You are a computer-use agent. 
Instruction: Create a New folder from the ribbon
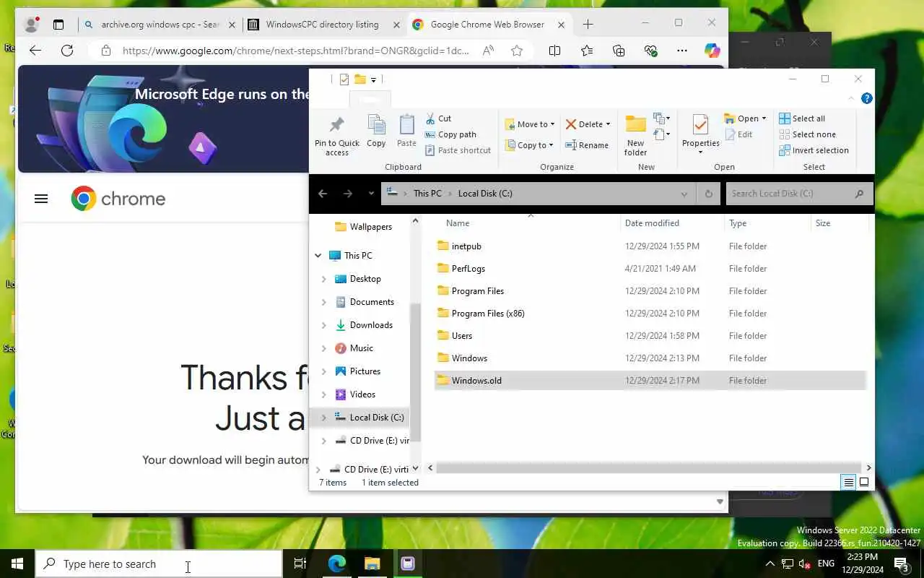click(x=635, y=135)
